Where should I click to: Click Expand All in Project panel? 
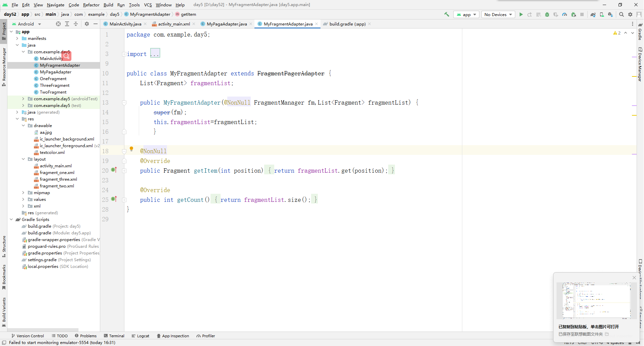(x=67, y=24)
